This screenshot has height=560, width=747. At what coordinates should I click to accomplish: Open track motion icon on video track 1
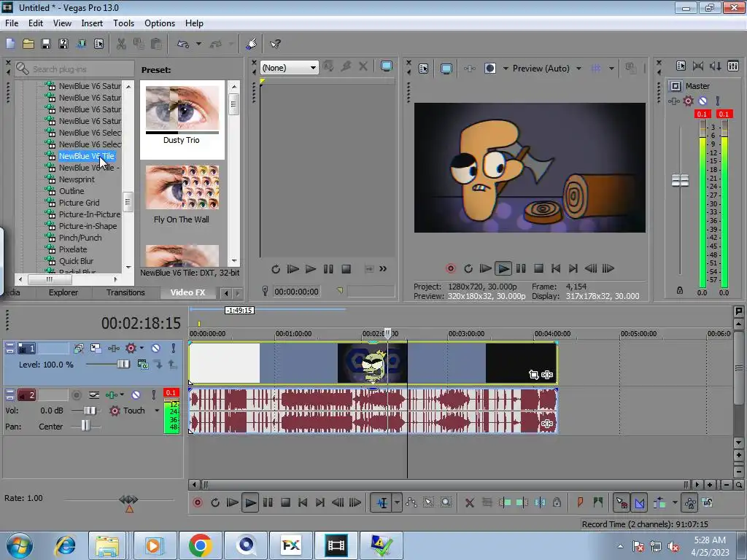(x=96, y=348)
